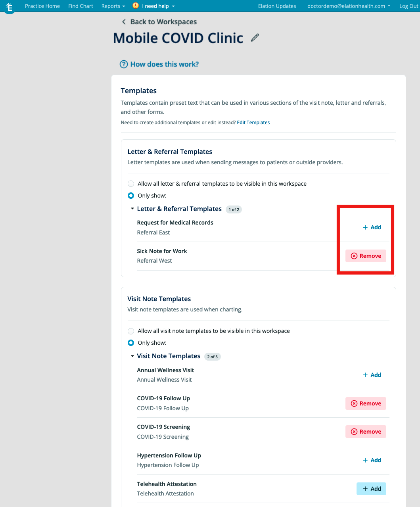The width and height of the screenshot is (420, 507).
Task: Click Elation Updates in the header
Action: (x=277, y=6)
